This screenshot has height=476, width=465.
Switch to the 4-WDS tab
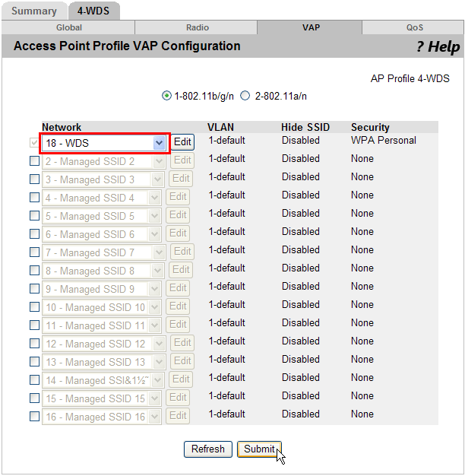click(93, 11)
